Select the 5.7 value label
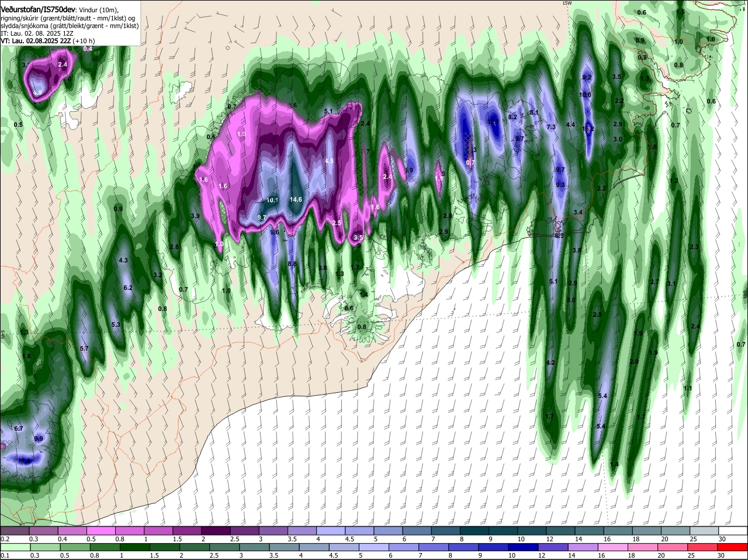The width and height of the screenshot is (748, 560). 84,348
